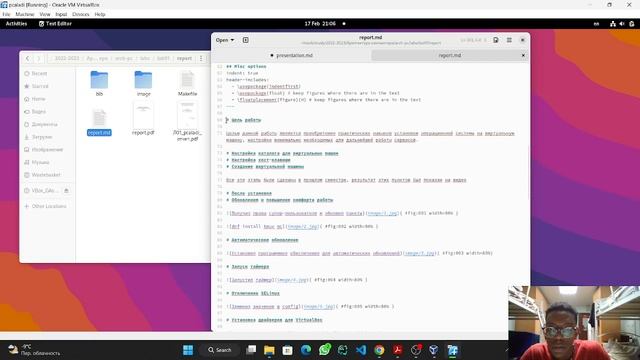Screen dimensions: 640x360
Task: Click the labs path segment in Files
Action: coord(145,58)
